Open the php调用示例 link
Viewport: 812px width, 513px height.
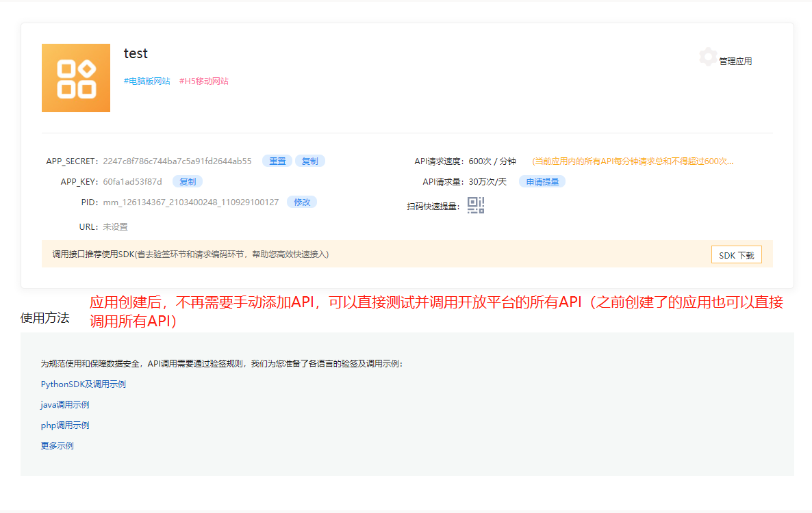coord(65,425)
